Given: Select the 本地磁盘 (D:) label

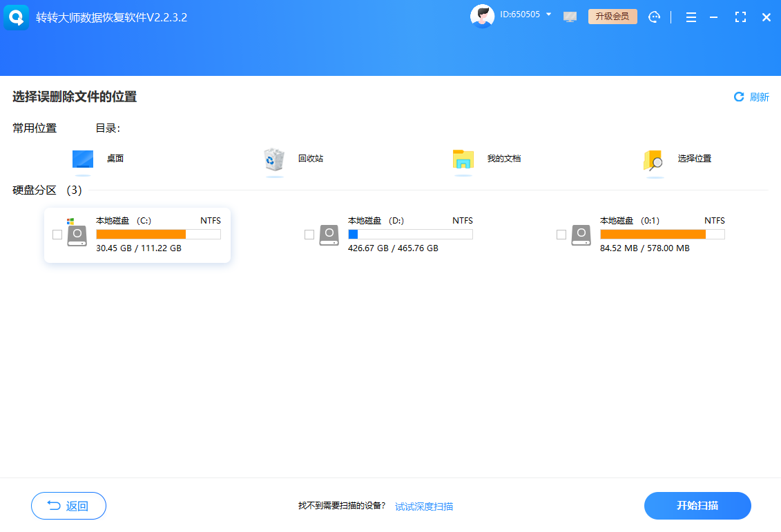Looking at the screenshot, I should 376,221.
